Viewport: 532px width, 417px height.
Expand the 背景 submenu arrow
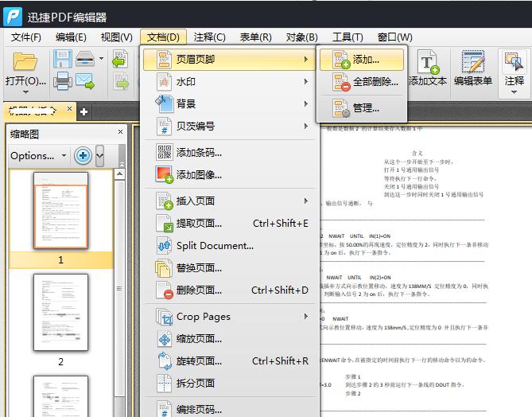tap(305, 103)
